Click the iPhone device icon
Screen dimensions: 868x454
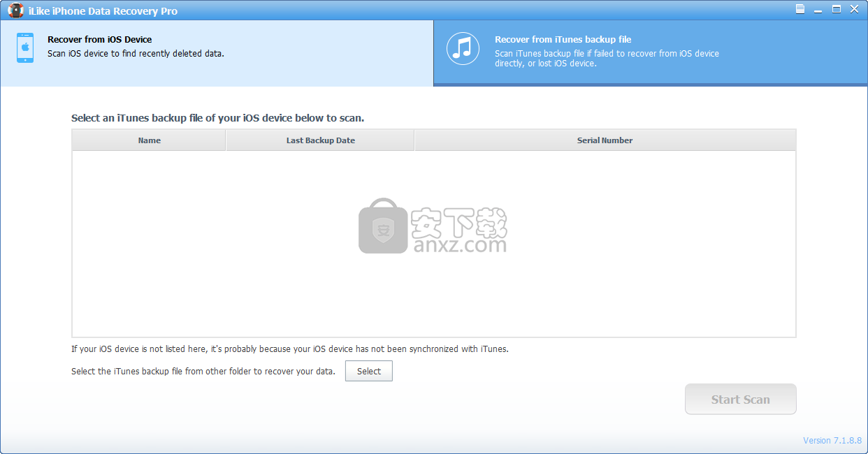pyautogui.click(x=25, y=47)
